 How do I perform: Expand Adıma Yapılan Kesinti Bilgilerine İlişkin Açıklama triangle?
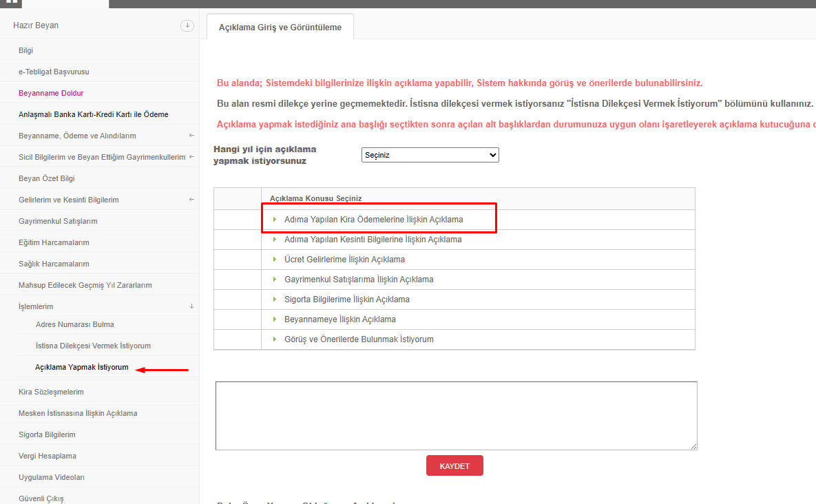[274, 239]
